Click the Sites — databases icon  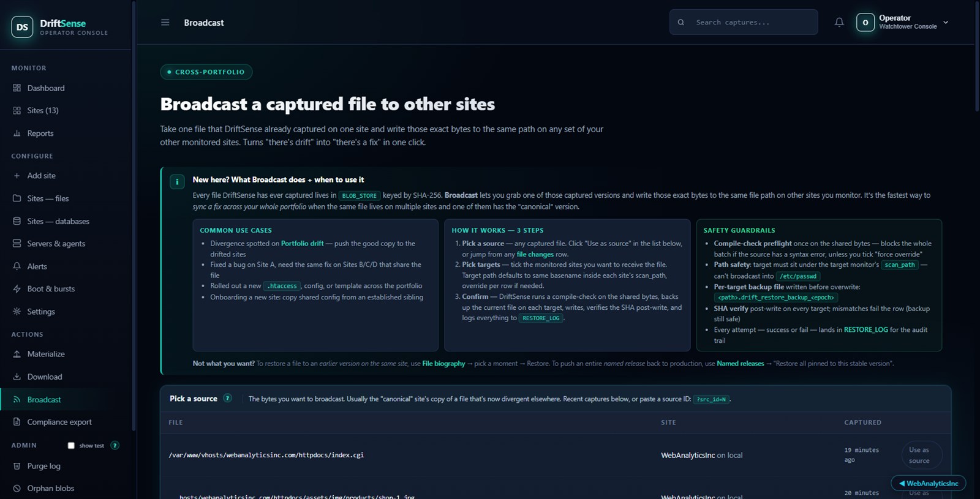pos(17,221)
